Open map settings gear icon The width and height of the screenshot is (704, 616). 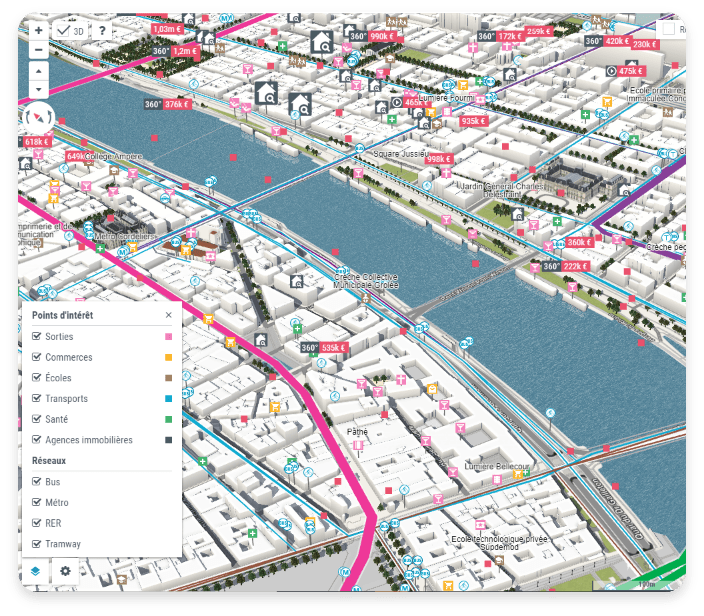pos(66,571)
